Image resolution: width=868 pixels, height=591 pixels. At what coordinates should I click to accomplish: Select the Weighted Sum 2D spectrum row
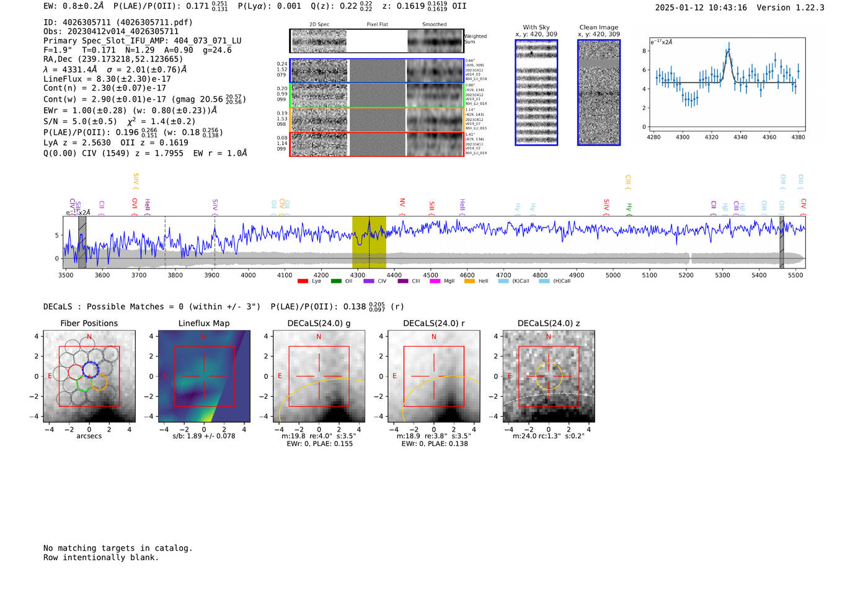(376, 41)
